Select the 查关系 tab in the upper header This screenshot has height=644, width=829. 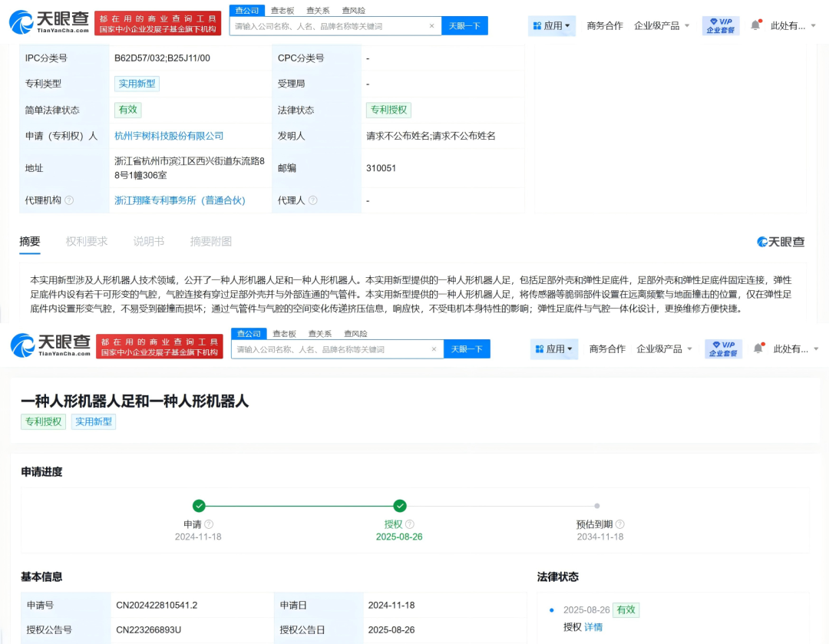pos(318,10)
